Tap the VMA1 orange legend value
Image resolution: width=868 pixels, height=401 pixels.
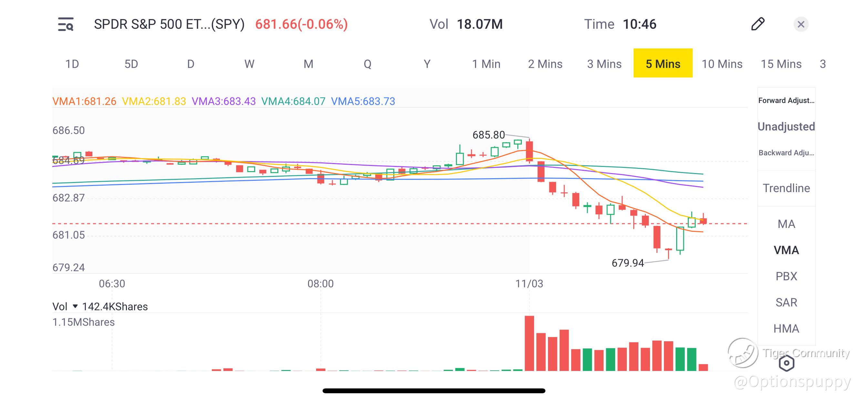pyautogui.click(x=84, y=101)
